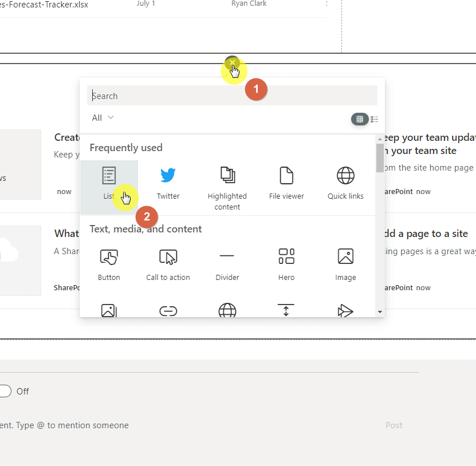Screen dimensions: 476x466
Task: Click the 'Frequently used' section heading
Action: pyautogui.click(x=126, y=148)
